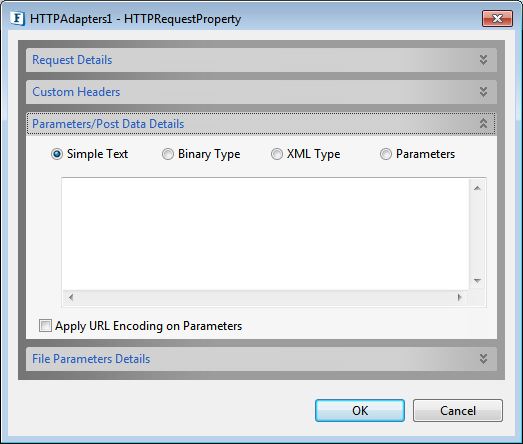Open the Request Details section header
523x444 pixels.
click(261, 60)
